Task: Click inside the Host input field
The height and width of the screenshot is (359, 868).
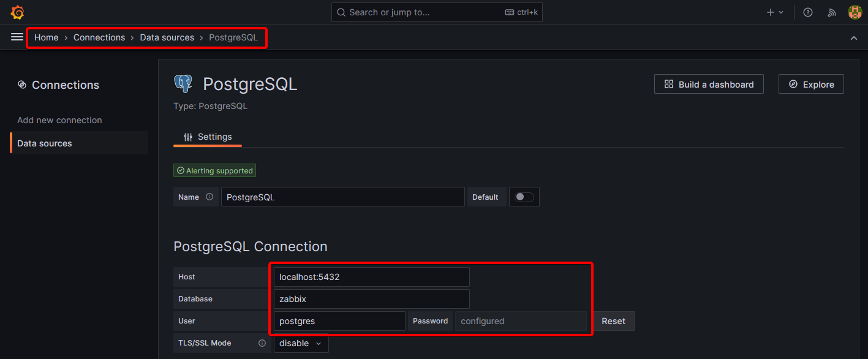Action: click(371, 276)
